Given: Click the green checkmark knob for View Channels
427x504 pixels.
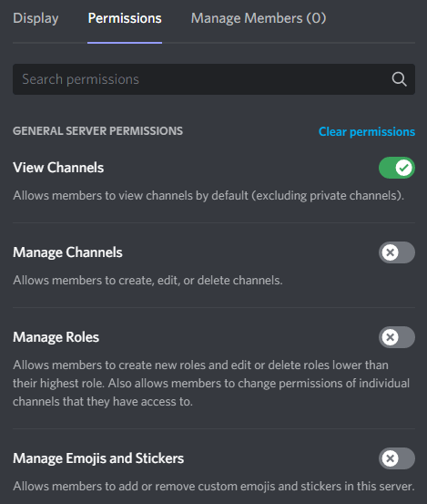Looking at the screenshot, I should pos(403,168).
